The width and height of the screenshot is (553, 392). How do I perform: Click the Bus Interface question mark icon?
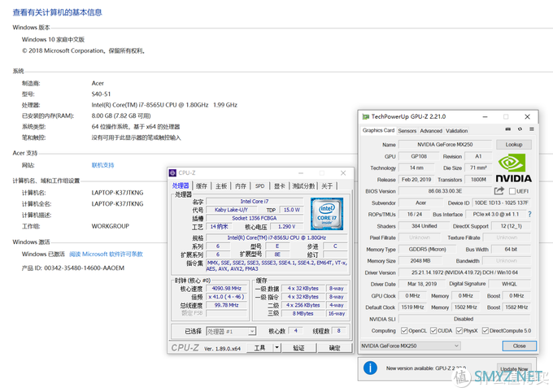tap(529, 214)
